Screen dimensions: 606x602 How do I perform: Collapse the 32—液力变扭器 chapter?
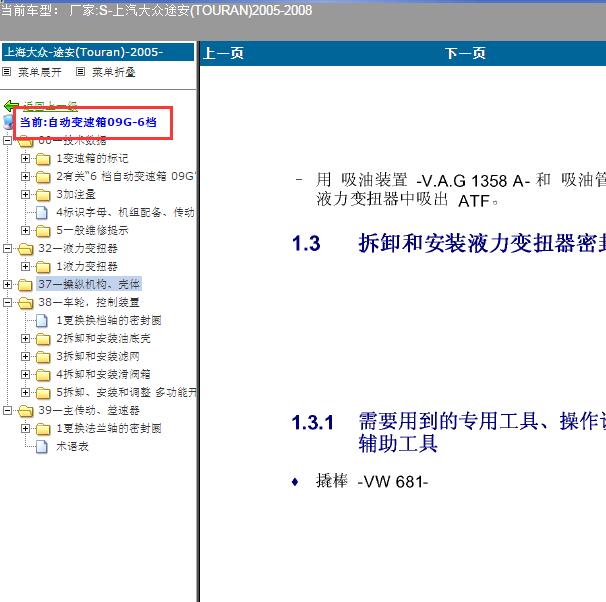click(x=7, y=248)
